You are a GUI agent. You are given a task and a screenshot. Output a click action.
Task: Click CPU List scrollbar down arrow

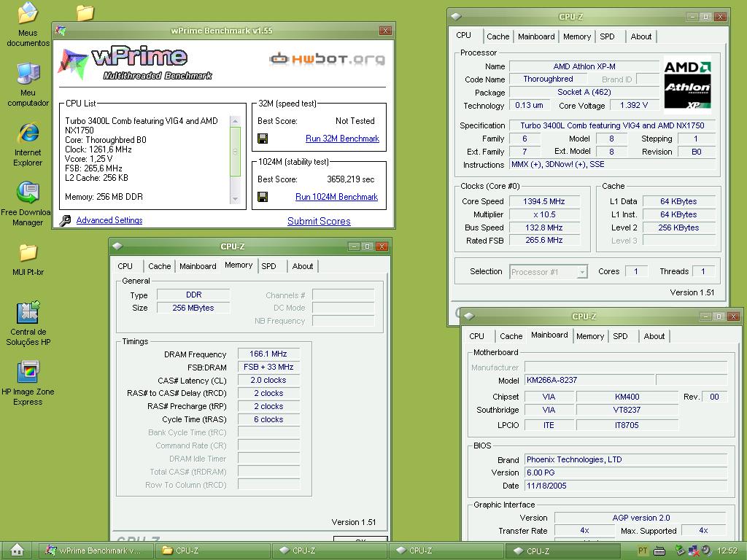[x=236, y=198]
